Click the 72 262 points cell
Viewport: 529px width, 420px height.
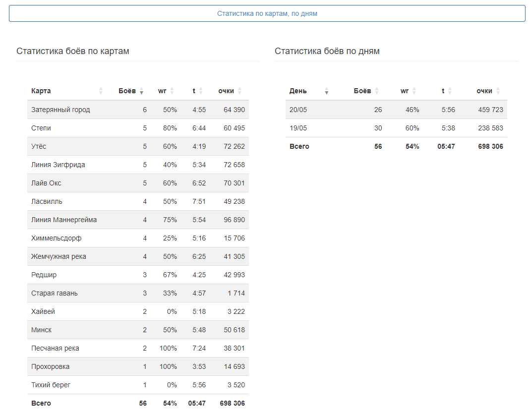pyautogui.click(x=234, y=146)
